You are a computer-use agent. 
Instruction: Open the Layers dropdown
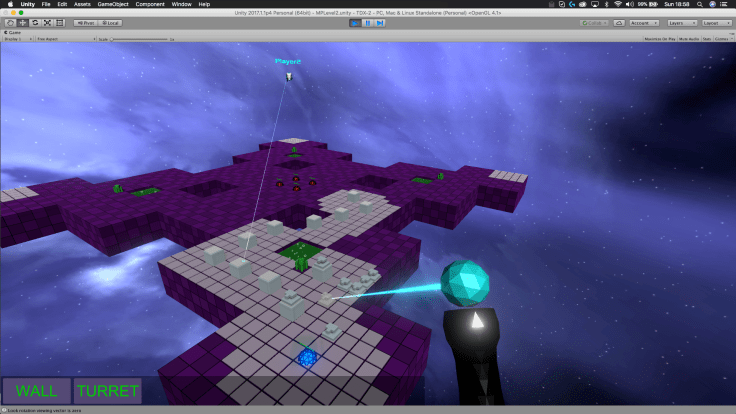(x=679, y=22)
